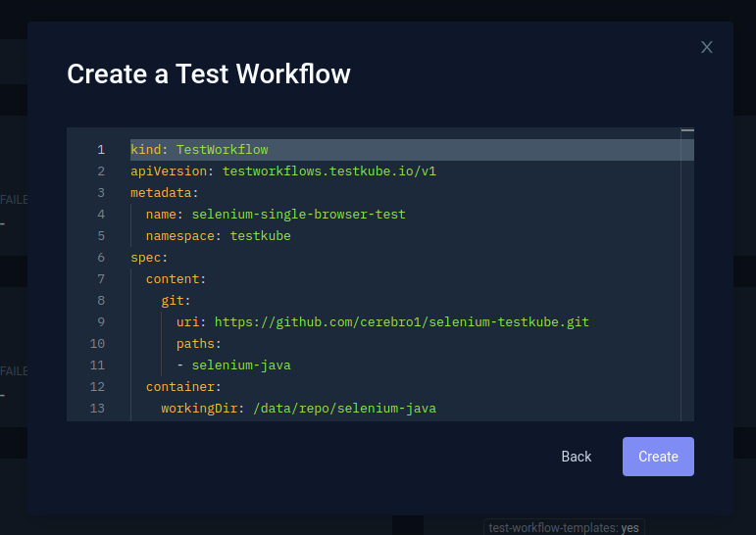Click the 'git:' key
The height and width of the screenshot is (535, 756).
[x=176, y=301]
